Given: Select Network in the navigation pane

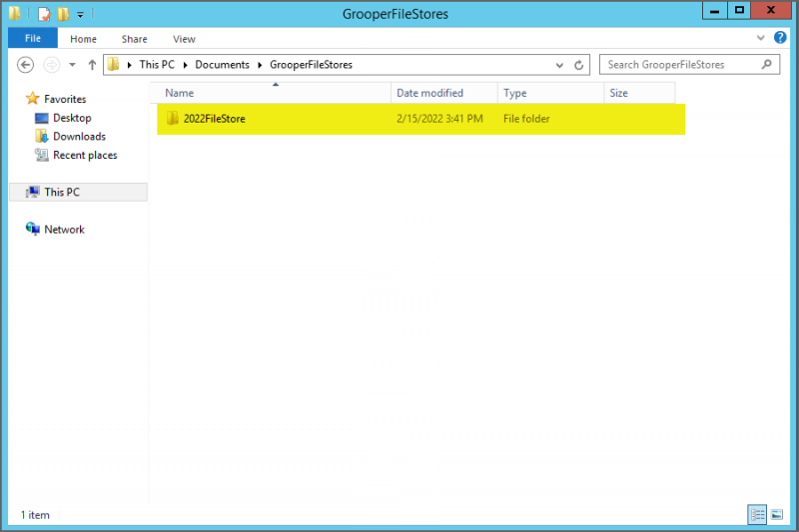Looking at the screenshot, I should [x=64, y=230].
